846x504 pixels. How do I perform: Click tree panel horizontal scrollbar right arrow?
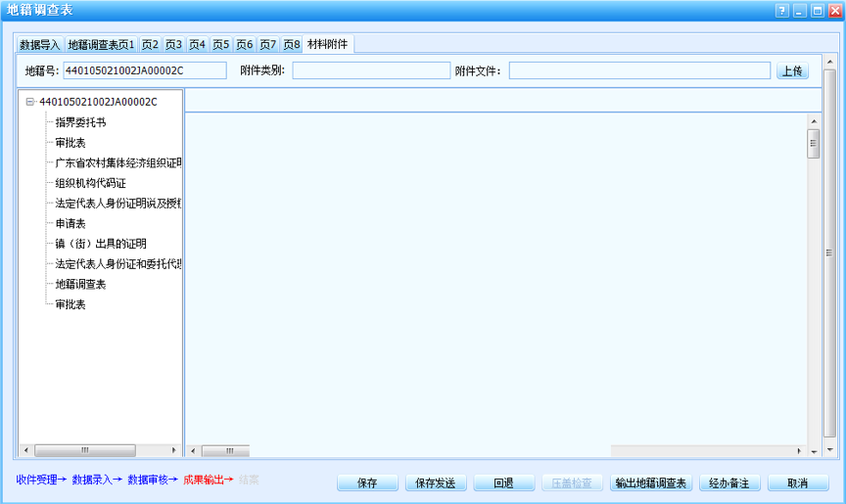click(x=174, y=450)
